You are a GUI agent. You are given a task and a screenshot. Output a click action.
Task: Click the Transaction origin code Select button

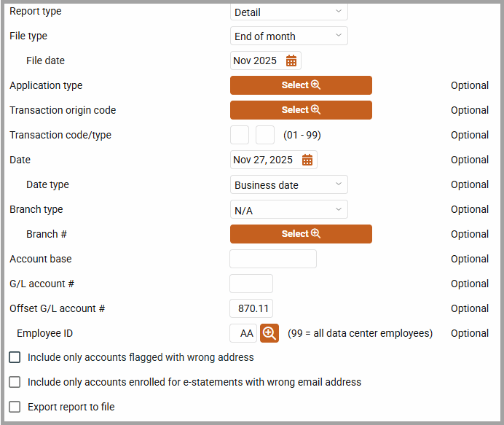[301, 110]
